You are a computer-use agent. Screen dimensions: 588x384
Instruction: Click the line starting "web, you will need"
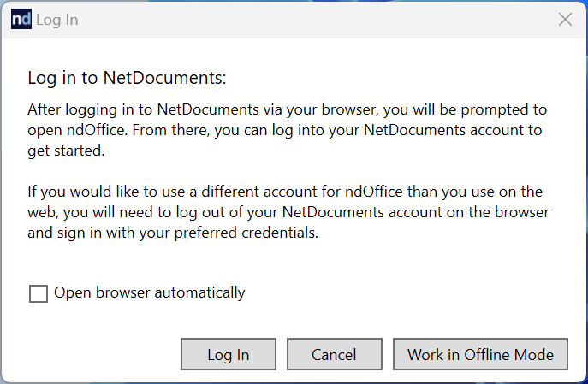(288, 212)
